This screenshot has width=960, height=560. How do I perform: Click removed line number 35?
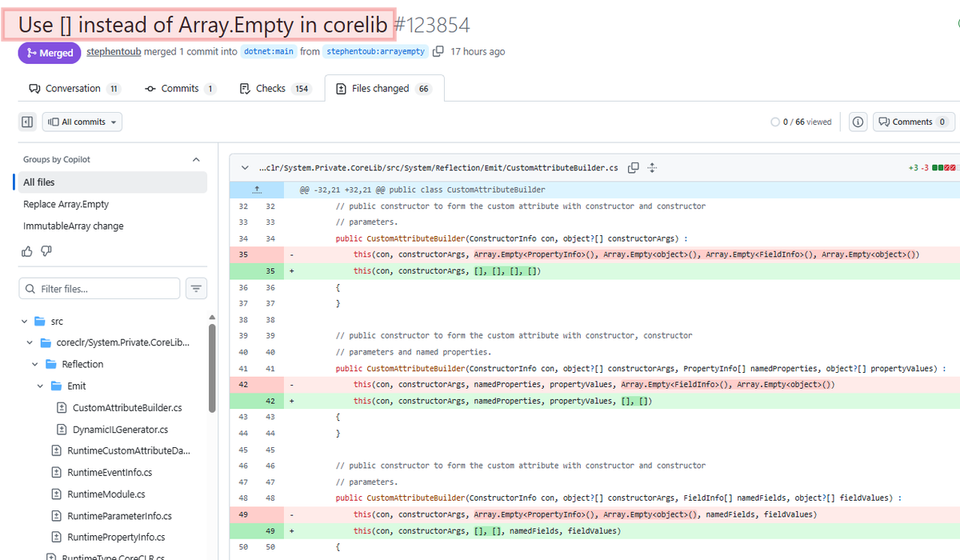[243, 254]
